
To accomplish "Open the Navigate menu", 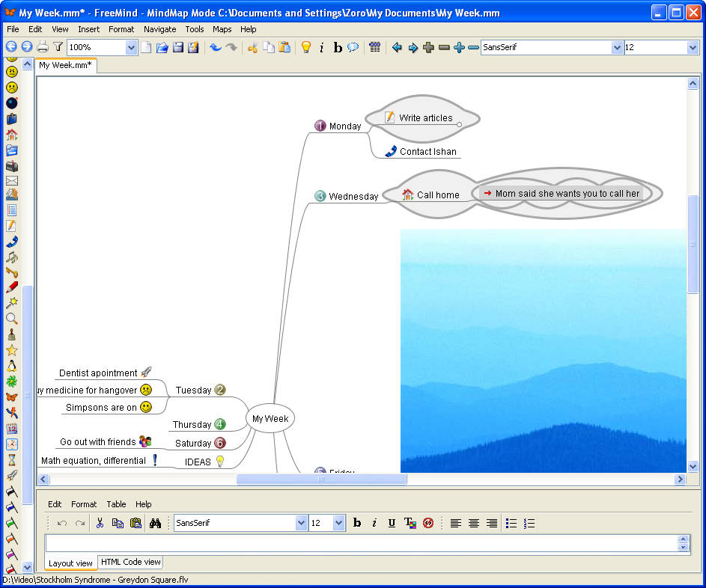I will [x=159, y=29].
